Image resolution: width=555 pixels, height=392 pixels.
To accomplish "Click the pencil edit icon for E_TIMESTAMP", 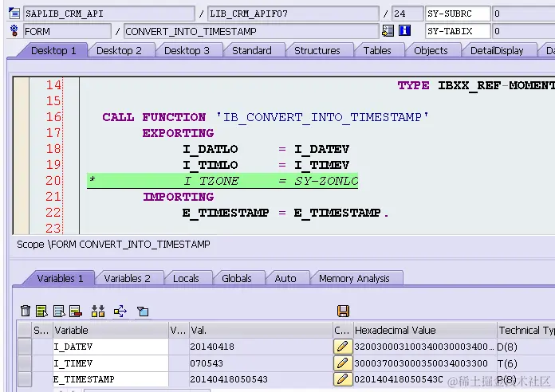I will (x=343, y=379).
